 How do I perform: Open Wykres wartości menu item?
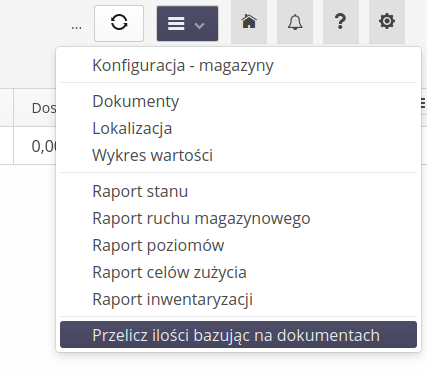click(238, 155)
